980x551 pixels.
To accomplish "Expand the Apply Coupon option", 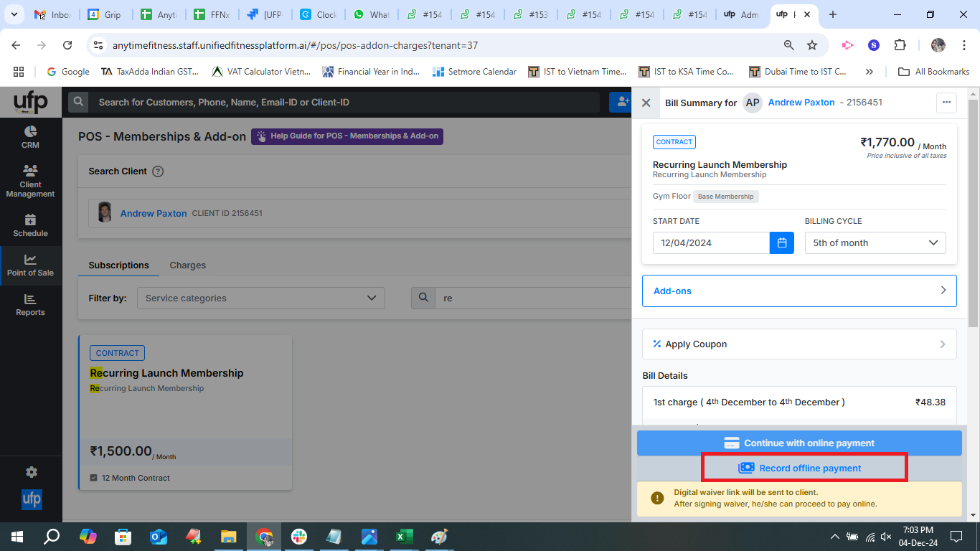I will point(798,344).
